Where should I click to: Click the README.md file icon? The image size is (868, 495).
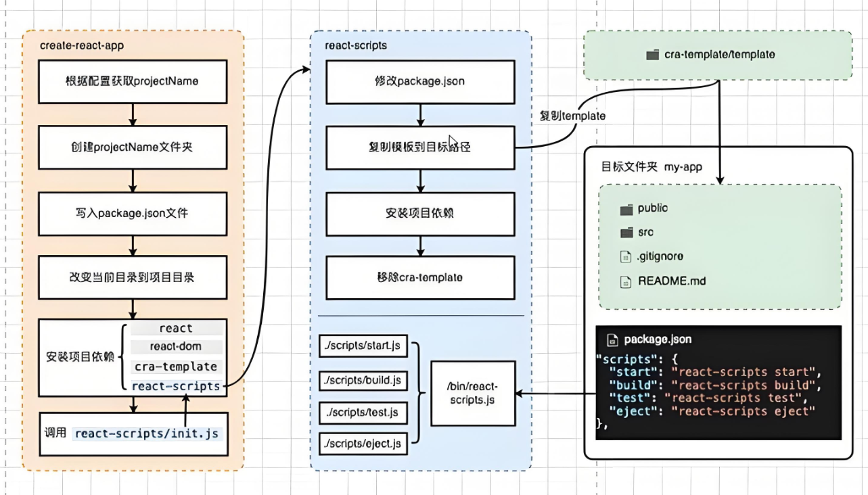pyautogui.click(x=626, y=281)
